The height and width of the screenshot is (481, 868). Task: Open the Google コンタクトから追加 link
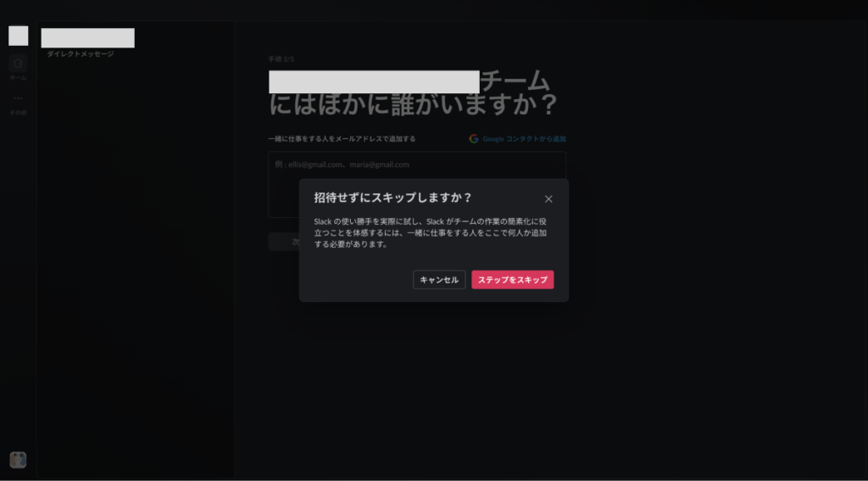pyautogui.click(x=524, y=138)
